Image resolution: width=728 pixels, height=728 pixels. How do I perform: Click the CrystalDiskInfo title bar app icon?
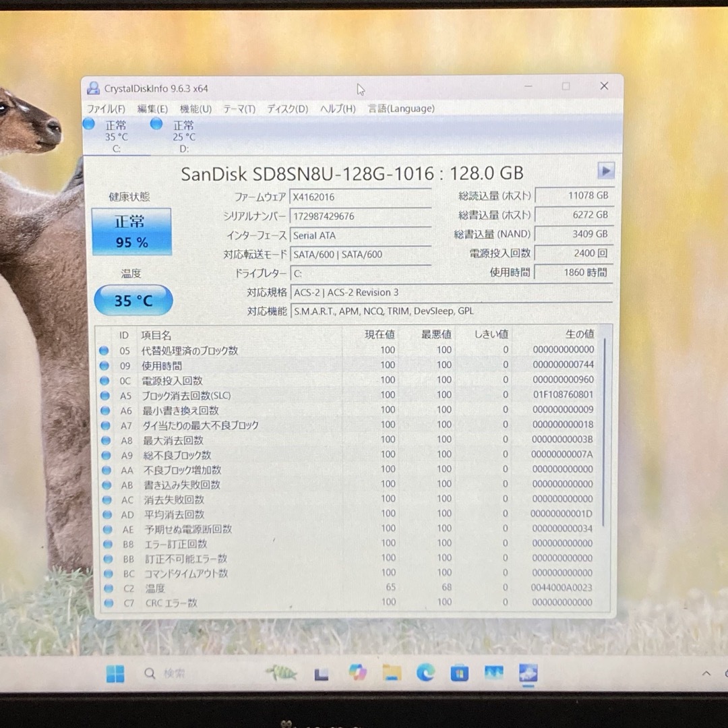tap(93, 88)
